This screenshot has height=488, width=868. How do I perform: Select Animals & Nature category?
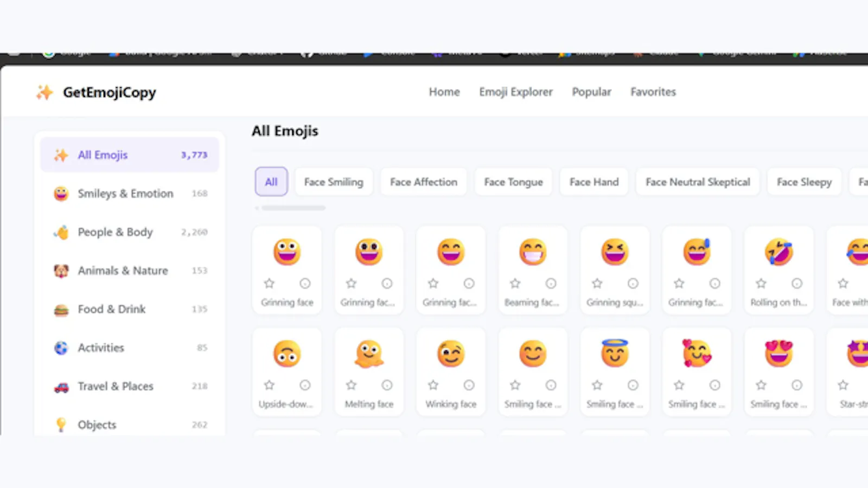[130, 271]
